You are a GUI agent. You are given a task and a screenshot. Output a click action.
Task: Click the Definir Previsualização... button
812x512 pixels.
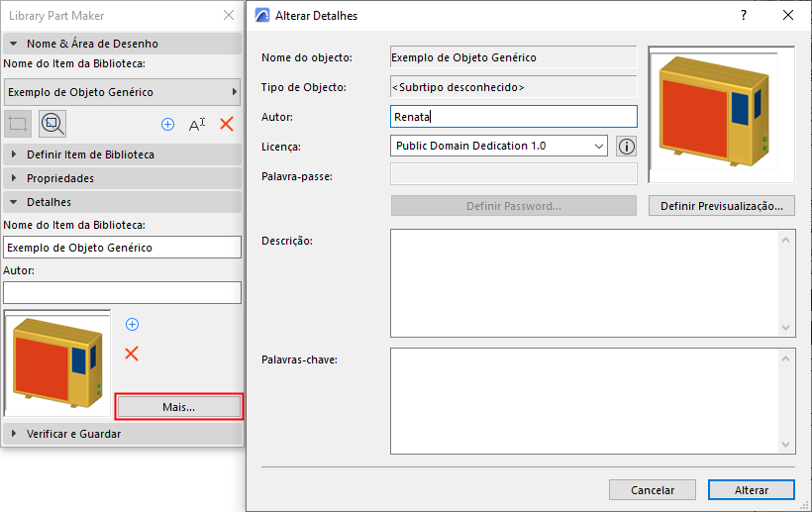[721, 206]
